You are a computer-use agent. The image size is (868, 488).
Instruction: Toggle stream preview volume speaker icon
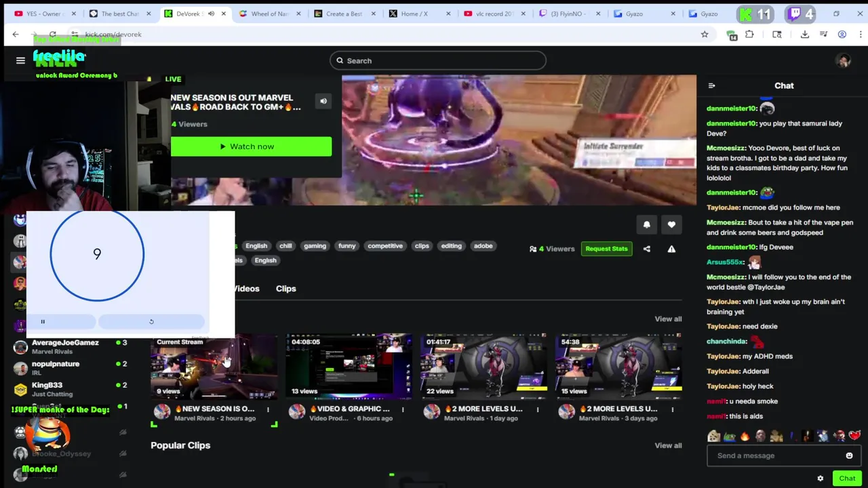click(323, 102)
